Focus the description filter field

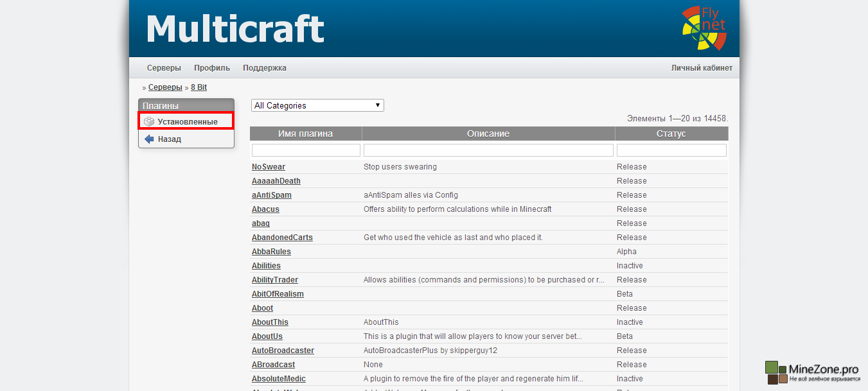tap(488, 150)
